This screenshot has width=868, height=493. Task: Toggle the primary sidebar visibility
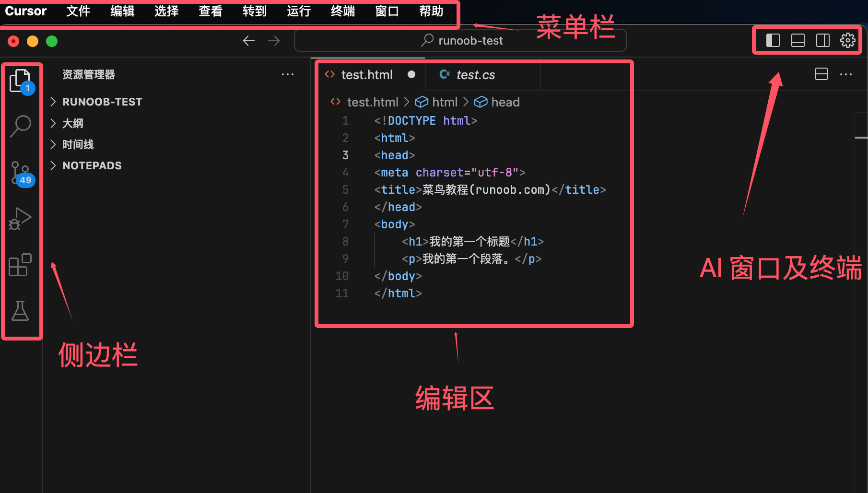point(772,40)
